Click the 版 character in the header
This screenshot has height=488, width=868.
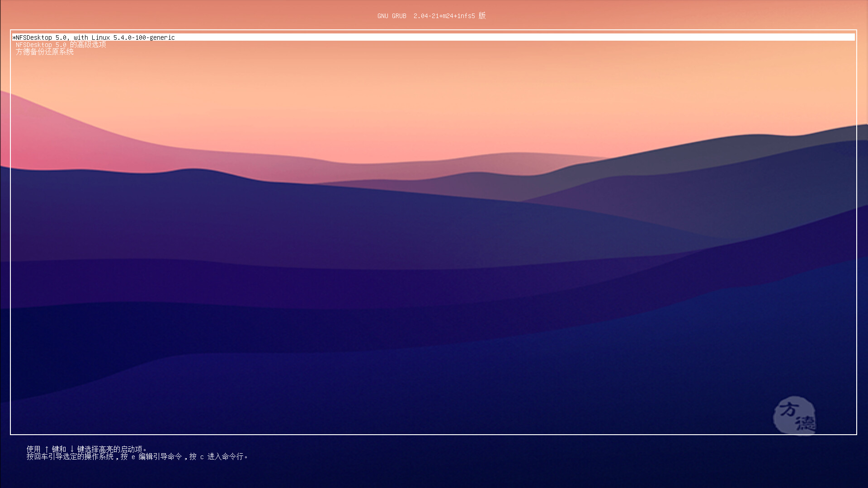point(482,16)
